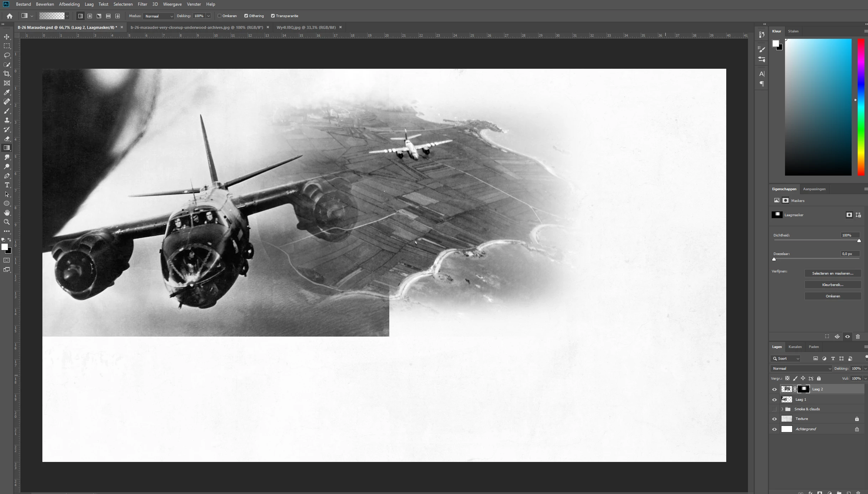868x494 pixels.
Task: Click the Selecteren en maskeren button
Action: tap(832, 273)
